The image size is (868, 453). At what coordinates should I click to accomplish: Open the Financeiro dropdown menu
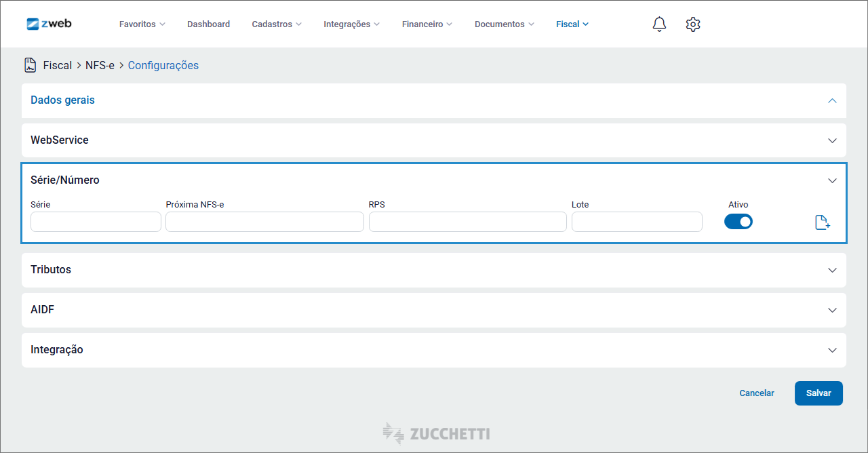(x=427, y=24)
